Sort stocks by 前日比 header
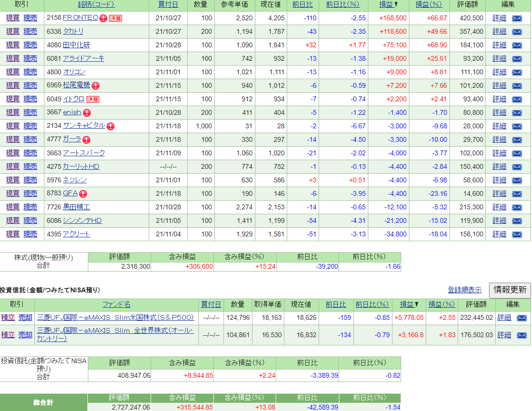Screen dimensions: 532x411 pos(303,4)
